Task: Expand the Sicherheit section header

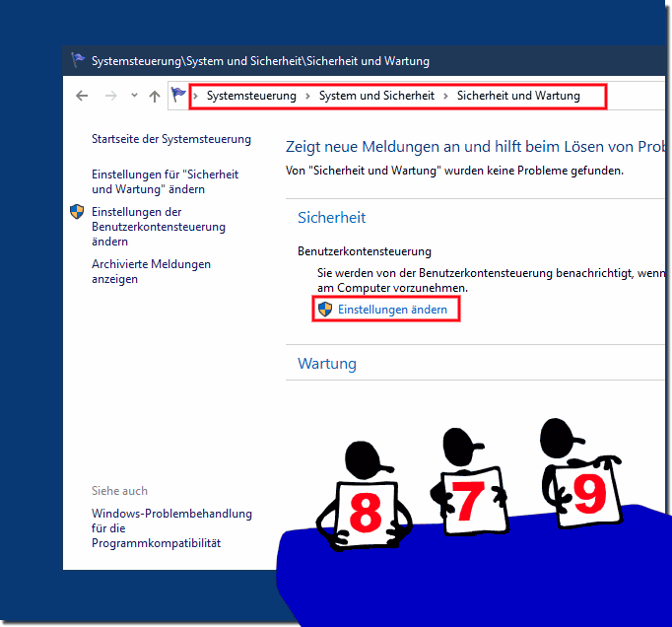Action: click(331, 218)
